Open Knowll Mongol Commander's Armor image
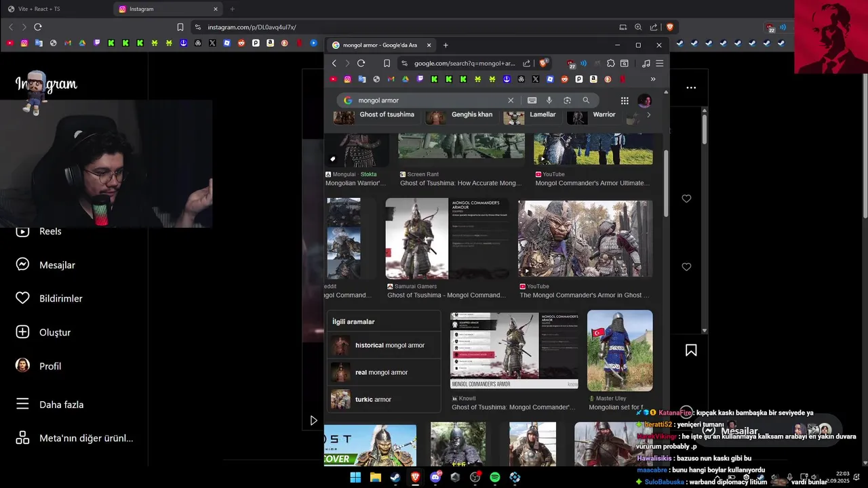The image size is (868, 488). pyautogui.click(x=515, y=350)
